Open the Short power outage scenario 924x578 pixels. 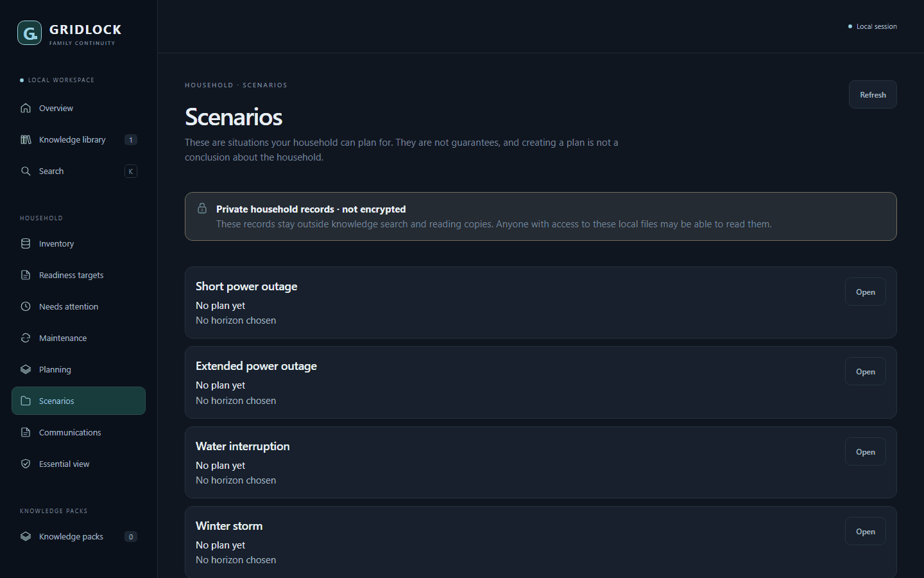coord(865,292)
